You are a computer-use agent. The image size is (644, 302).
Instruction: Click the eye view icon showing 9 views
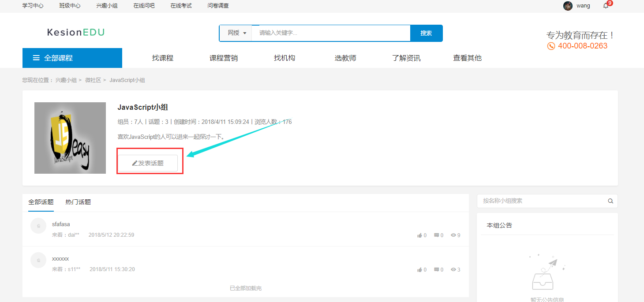click(453, 235)
